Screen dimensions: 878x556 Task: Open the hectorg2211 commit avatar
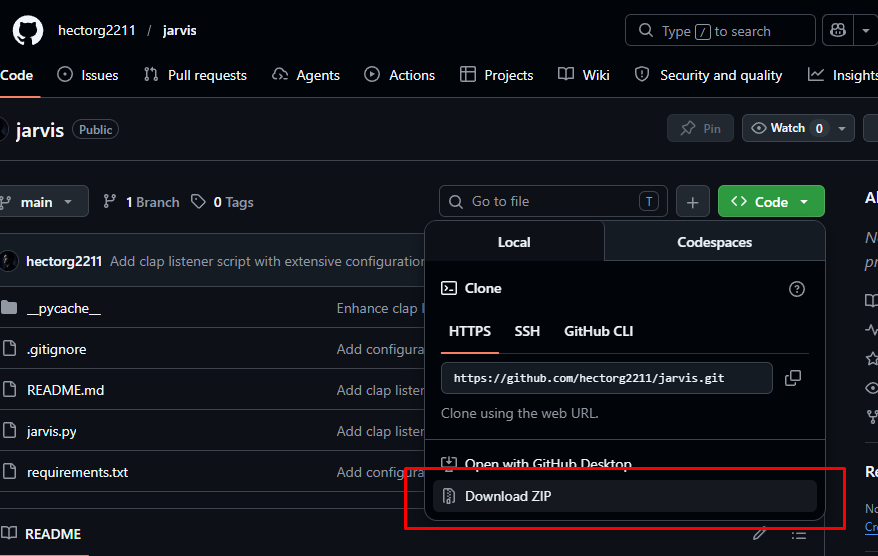(x=8, y=261)
